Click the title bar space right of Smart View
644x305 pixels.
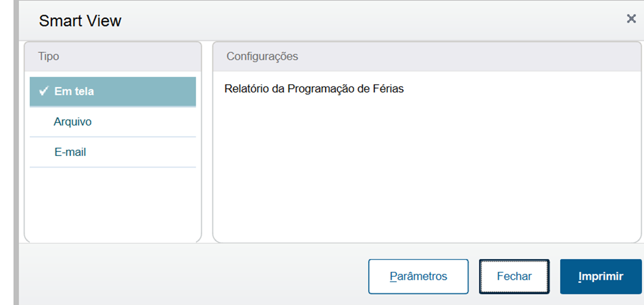click(x=354, y=21)
